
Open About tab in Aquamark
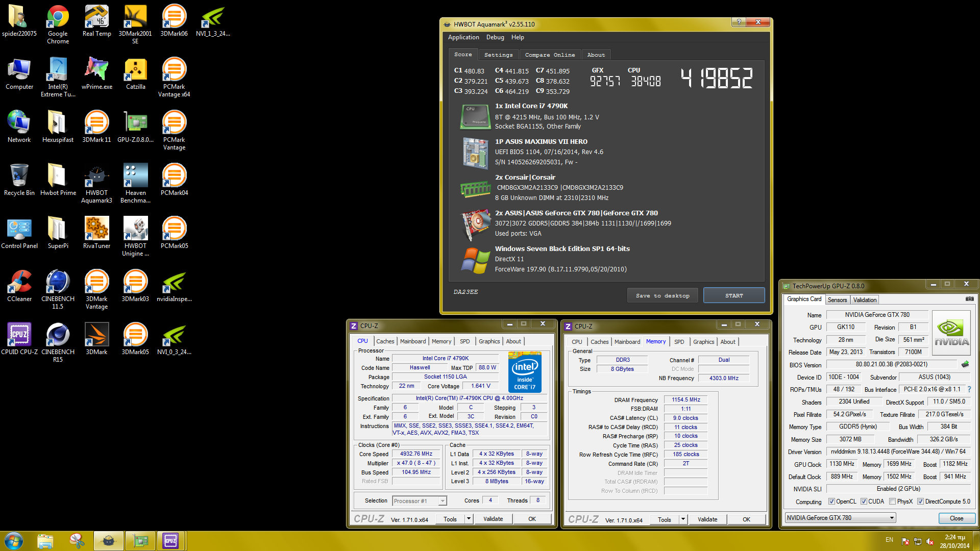click(596, 55)
